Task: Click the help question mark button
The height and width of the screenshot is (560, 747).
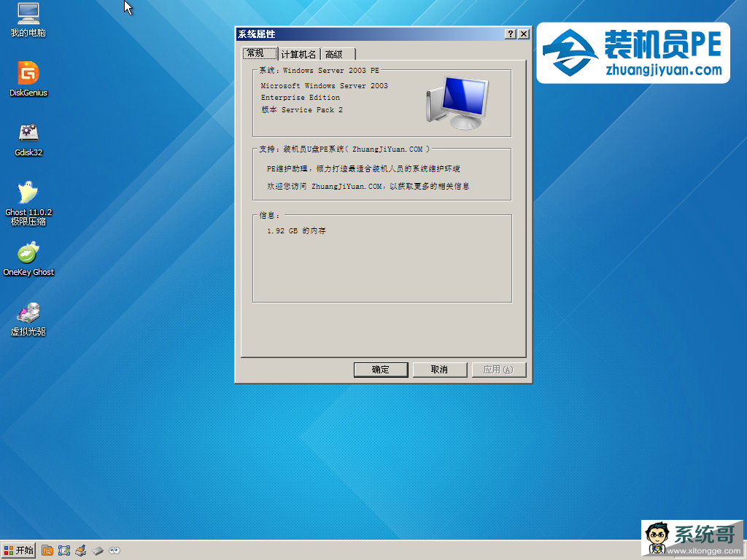Action: [510, 34]
